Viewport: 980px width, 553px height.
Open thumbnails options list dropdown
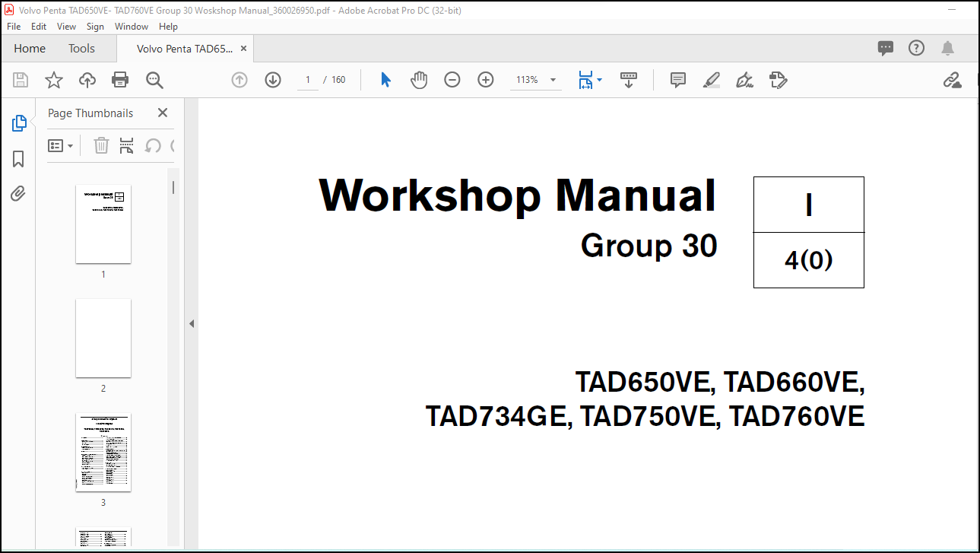coord(61,145)
